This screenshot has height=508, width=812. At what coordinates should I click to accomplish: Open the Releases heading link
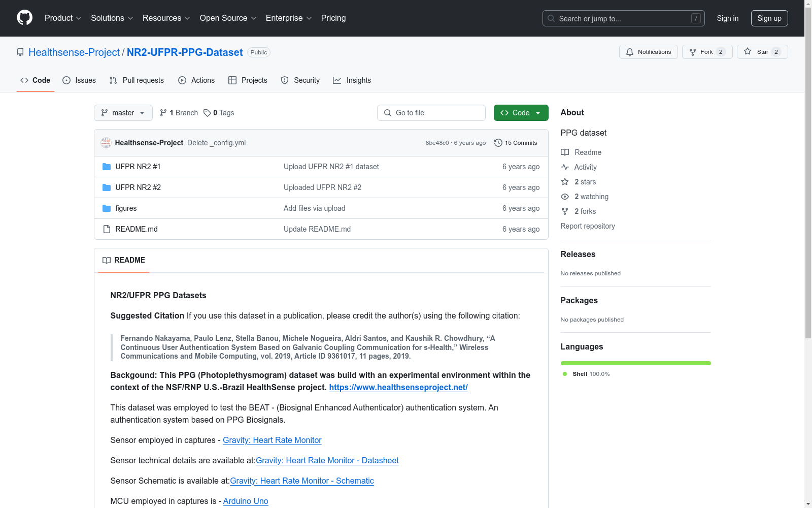click(578, 254)
